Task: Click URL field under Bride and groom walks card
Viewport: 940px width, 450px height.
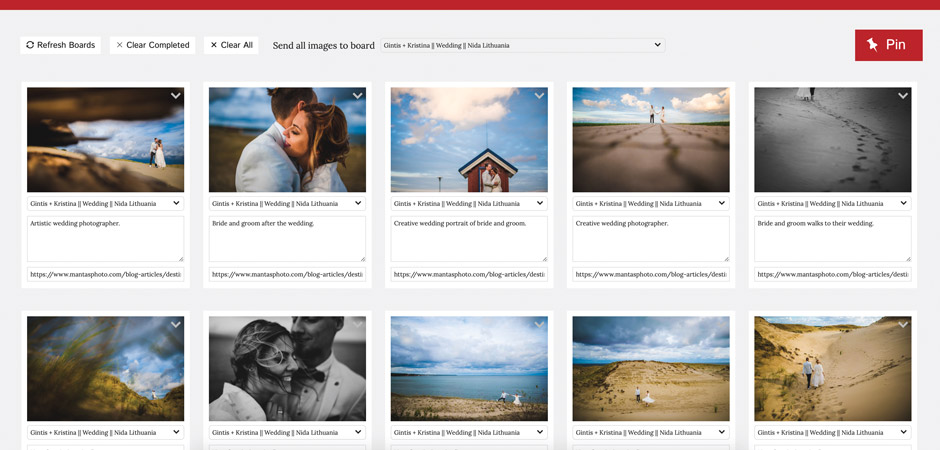Action: point(833,274)
